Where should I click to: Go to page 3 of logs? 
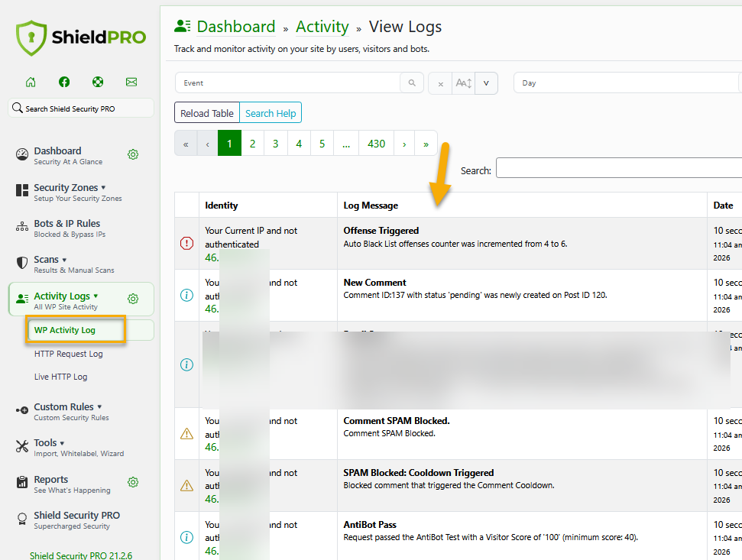(275, 144)
